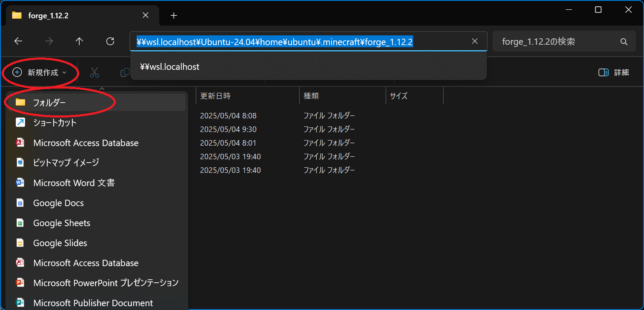Choose Google Sheets from the New menu

click(97, 223)
